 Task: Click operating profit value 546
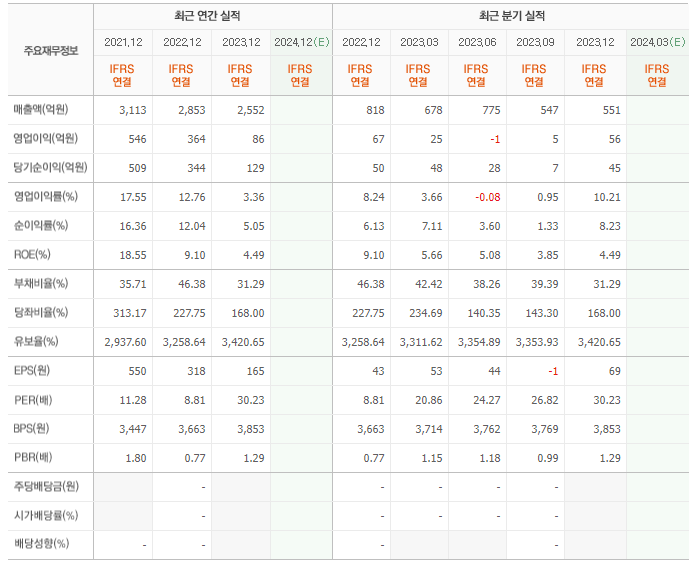(x=137, y=139)
